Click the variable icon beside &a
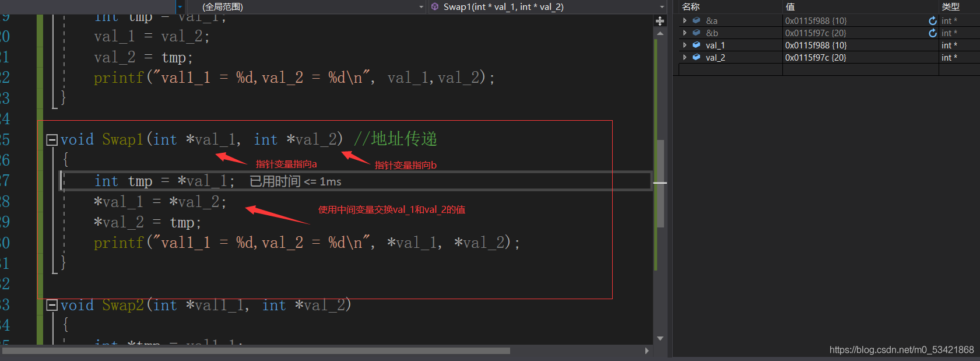The height and width of the screenshot is (361, 980). point(696,20)
